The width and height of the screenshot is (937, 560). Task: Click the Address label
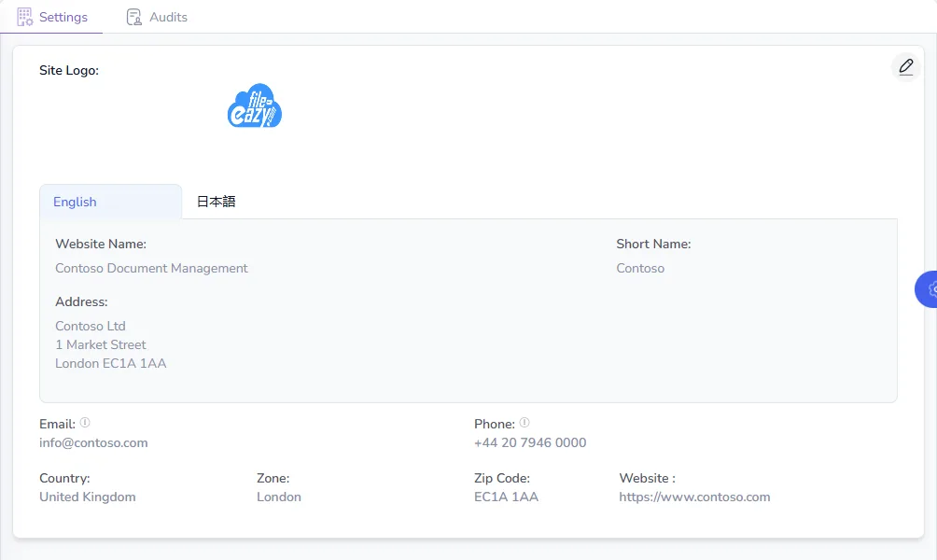pyautogui.click(x=81, y=301)
